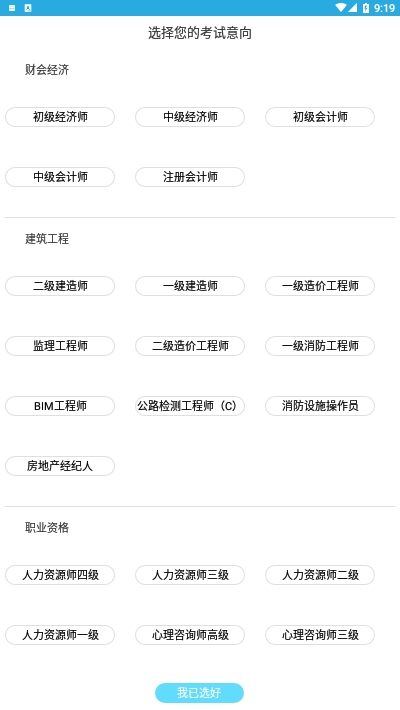Select 注册会计师 exam chip

190,177
